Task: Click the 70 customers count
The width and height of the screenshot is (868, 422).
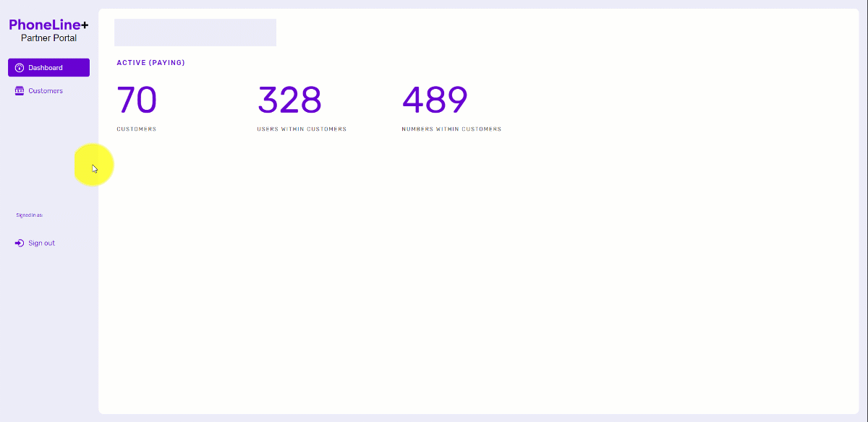Action: [x=137, y=100]
